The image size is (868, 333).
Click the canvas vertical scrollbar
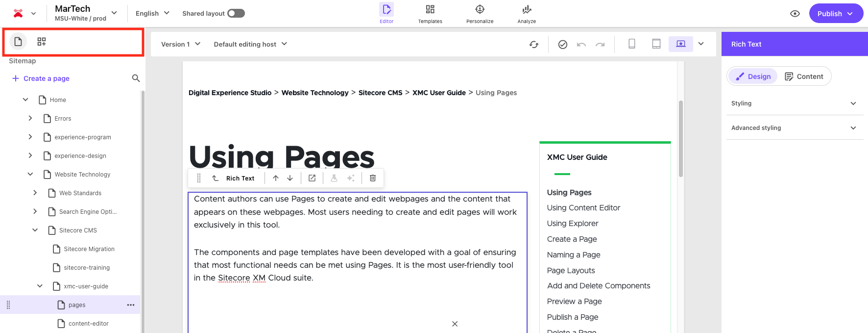pos(681,139)
